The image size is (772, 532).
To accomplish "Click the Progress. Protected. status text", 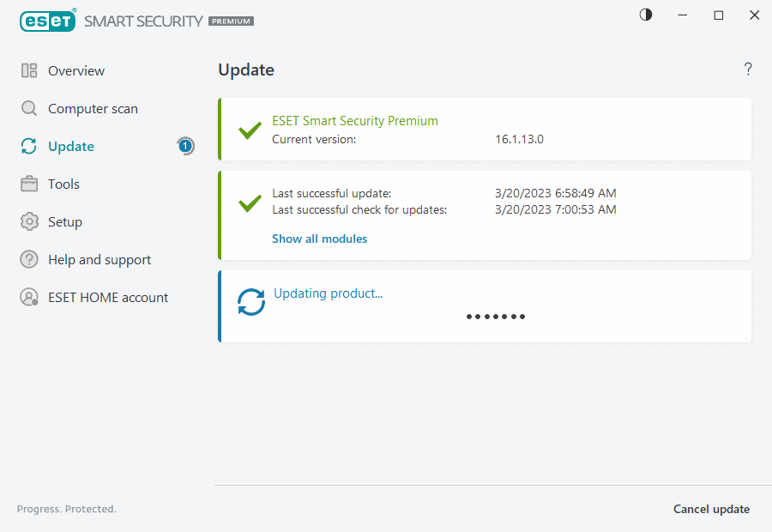I will click(66, 509).
